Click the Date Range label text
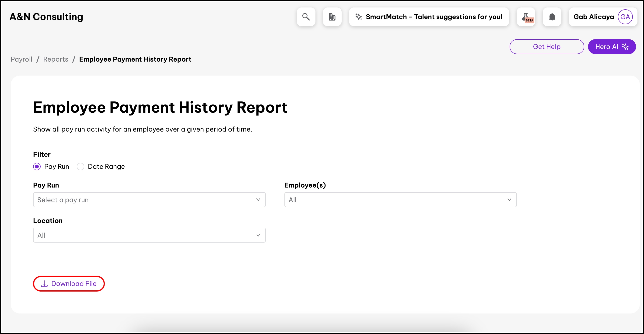 (x=106, y=167)
